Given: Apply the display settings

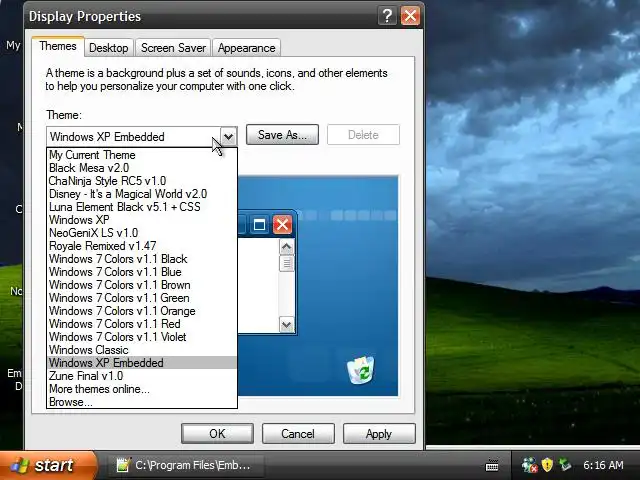Looking at the screenshot, I should 379,433.
